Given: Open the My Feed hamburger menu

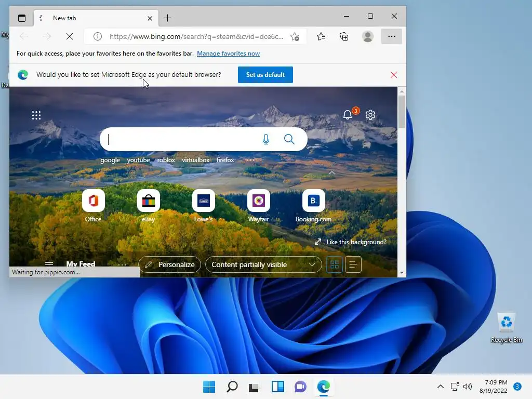Looking at the screenshot, I should tap(49, 263).
